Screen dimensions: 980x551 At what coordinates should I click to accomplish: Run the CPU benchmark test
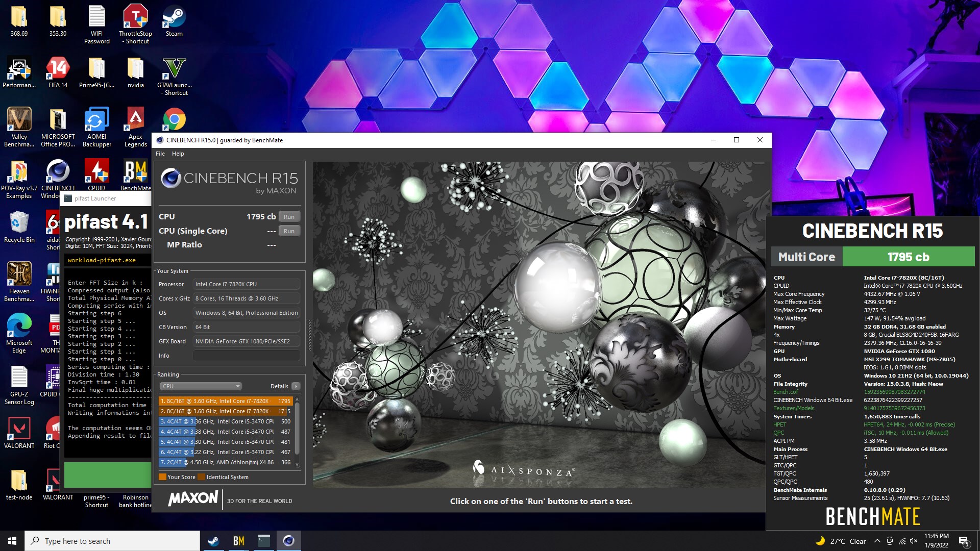[289, 217]
